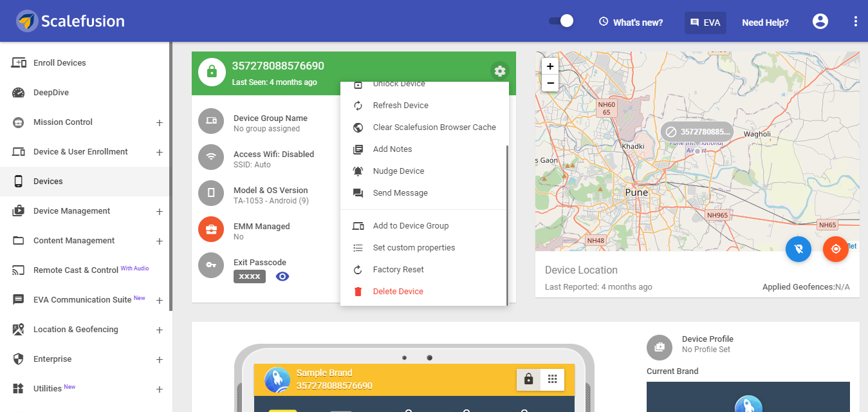
Task: Select Set custom properties
Action: pyautogui.click(x=423, y=248)
